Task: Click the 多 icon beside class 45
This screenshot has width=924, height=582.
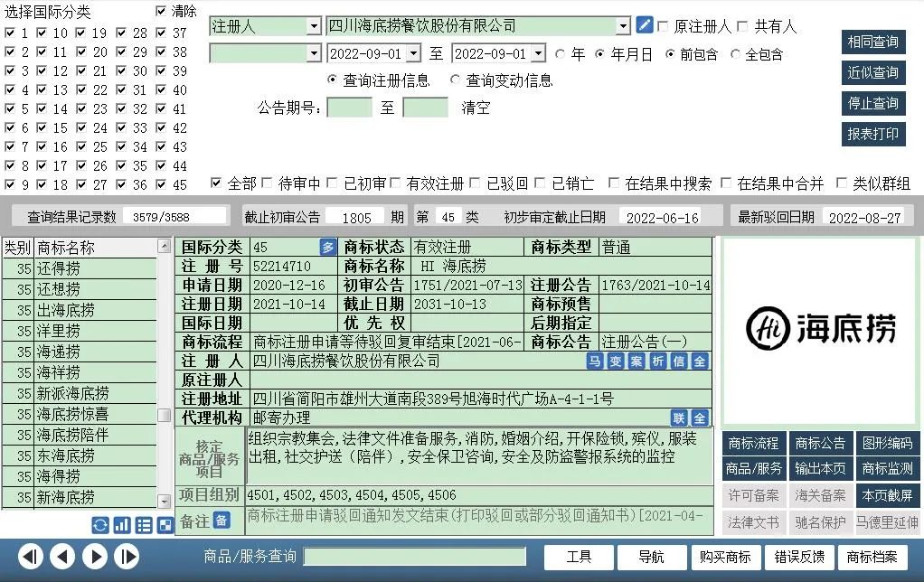Action: (x=328, y=247)
